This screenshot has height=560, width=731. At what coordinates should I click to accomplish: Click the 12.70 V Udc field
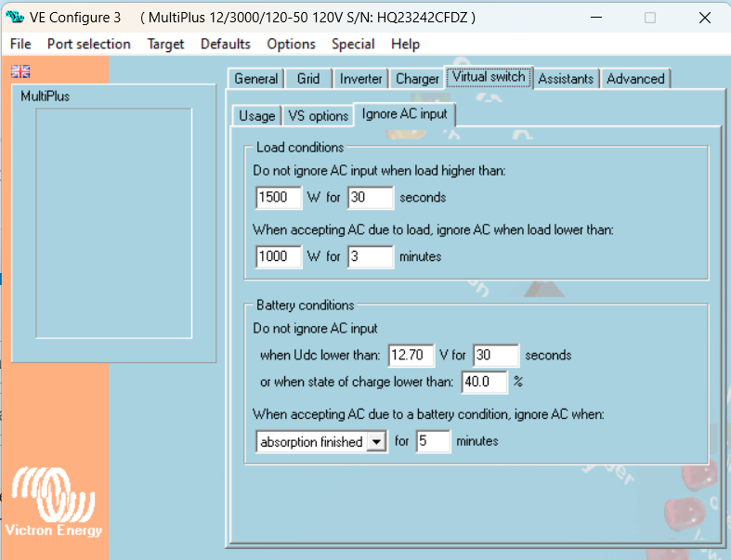coord(411,356)
